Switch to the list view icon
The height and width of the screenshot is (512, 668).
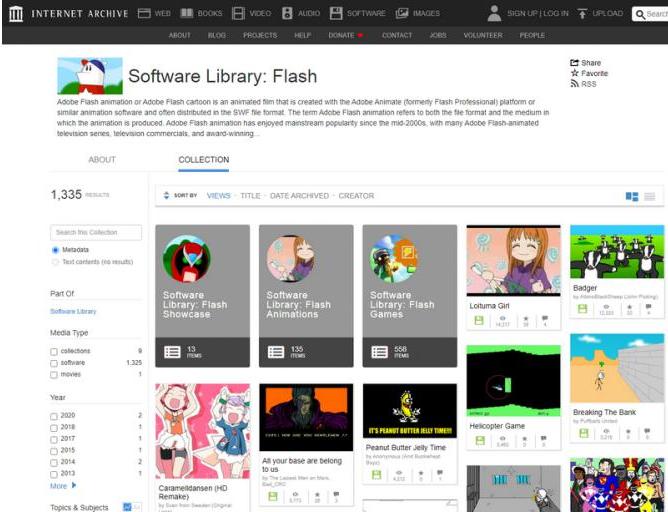pyautogui.click(x=650, y=196)
